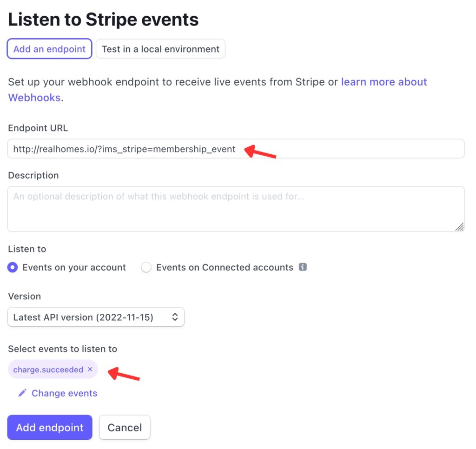Select Events on Connected accounts radio
Viewport: 476px width, 449px height.
(x=146, y=267)
